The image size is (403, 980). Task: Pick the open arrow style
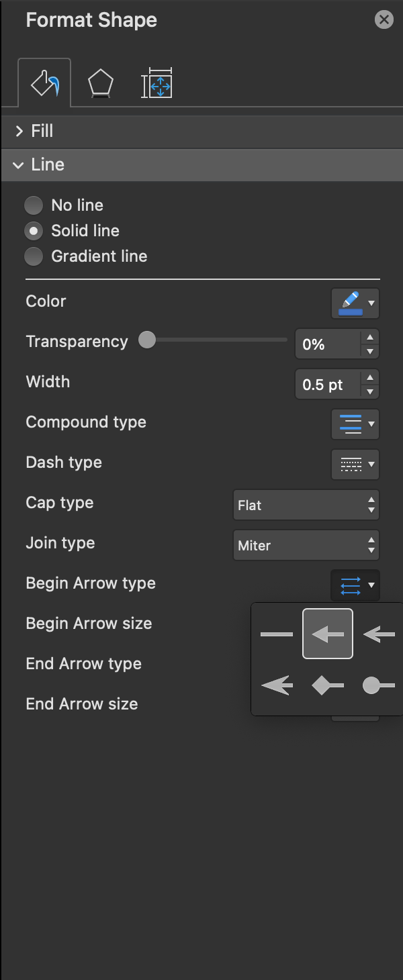pos(379,634)
